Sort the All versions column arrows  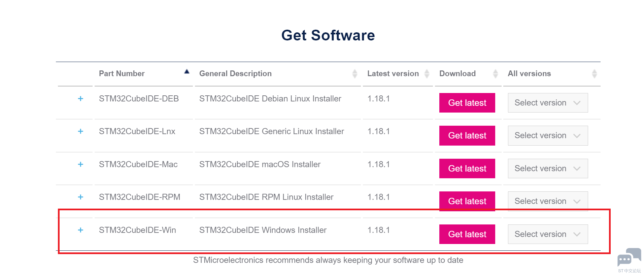(x=594, y=73)
